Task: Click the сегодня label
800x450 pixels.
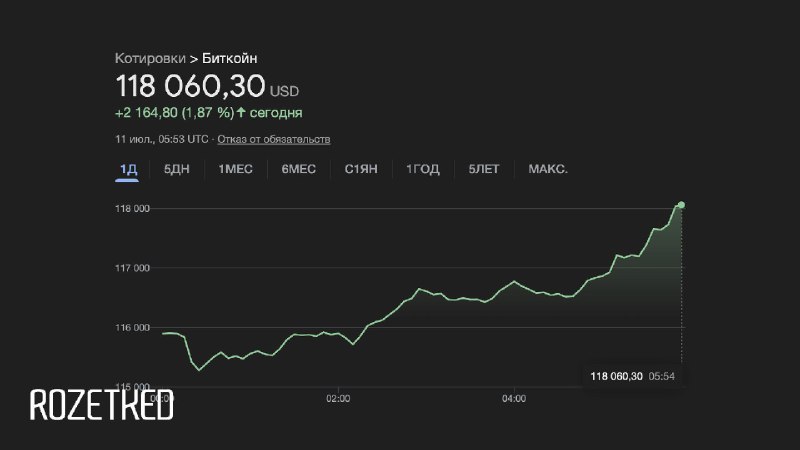Action: pyautogui.click(x=276, y=113)
